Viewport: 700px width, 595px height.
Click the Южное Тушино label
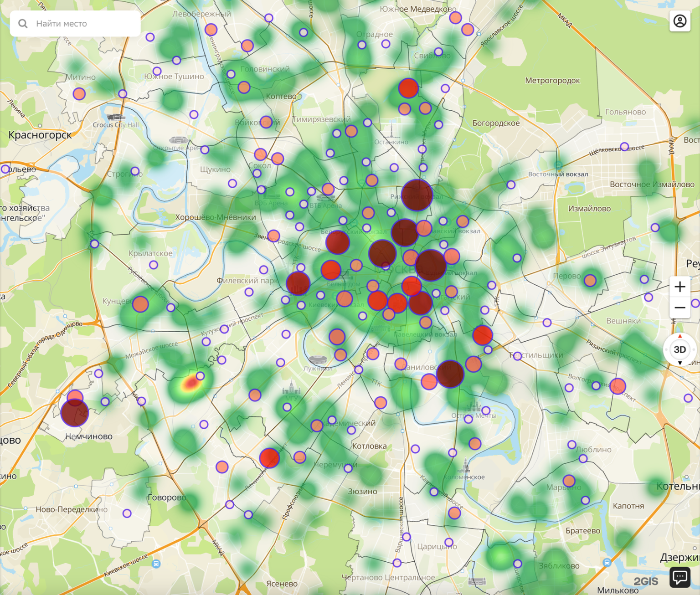tap(174, 77)
